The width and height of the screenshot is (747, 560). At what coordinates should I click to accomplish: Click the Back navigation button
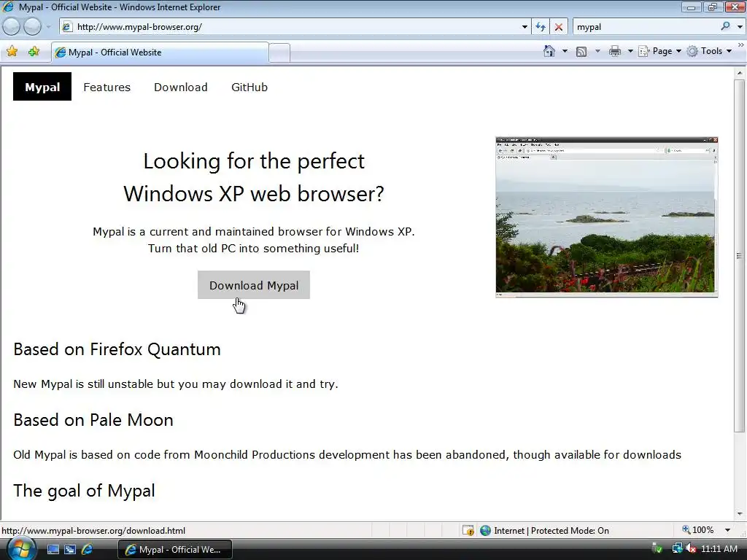click(12, 27)
